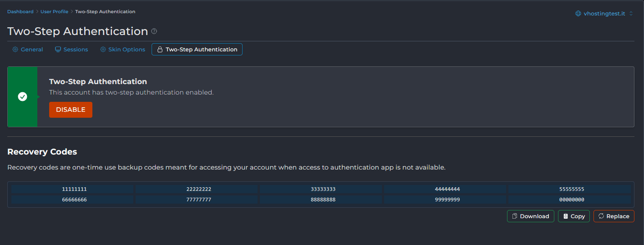
Task: Open the User Profile breadcrumb link
Action: (54, 11)
